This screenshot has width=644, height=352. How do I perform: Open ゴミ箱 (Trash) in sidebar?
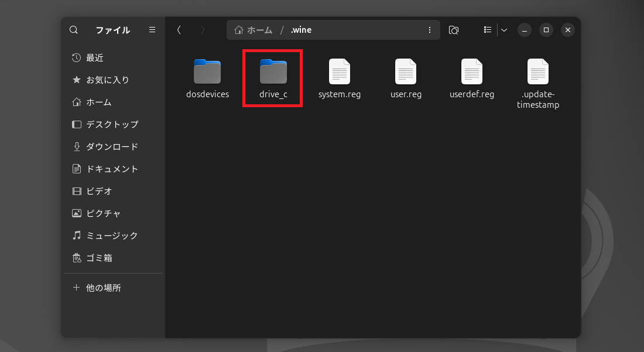point(99,258)
